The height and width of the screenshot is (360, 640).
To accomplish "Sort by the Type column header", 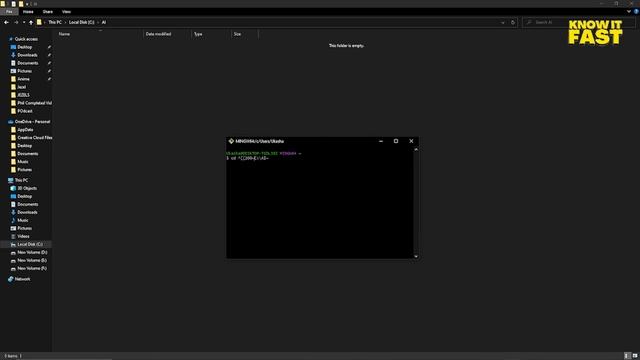I will [198, 34].
